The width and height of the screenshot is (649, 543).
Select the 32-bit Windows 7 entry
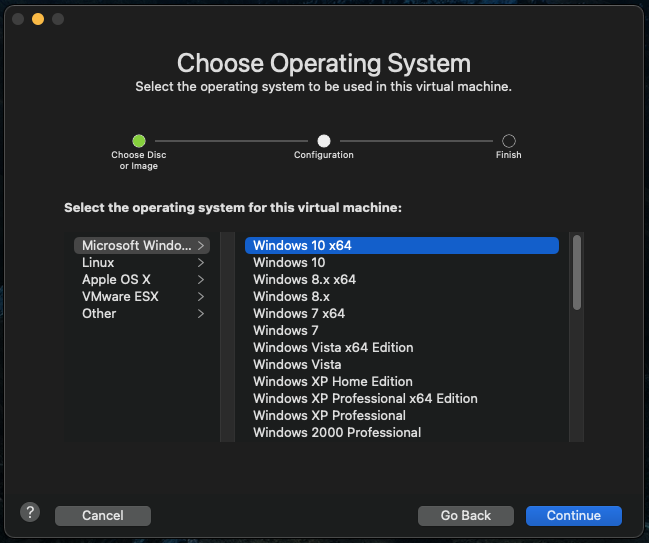(402, 330)
